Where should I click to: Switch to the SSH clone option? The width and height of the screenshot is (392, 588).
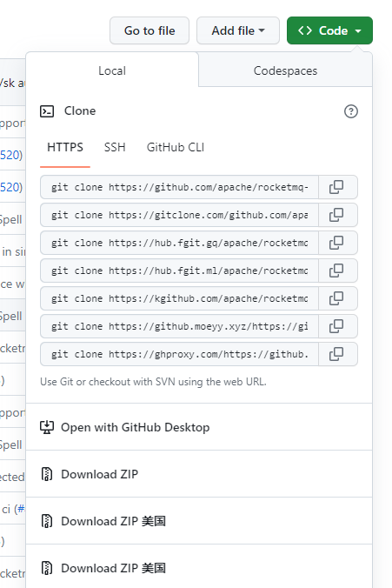point(115,147)
